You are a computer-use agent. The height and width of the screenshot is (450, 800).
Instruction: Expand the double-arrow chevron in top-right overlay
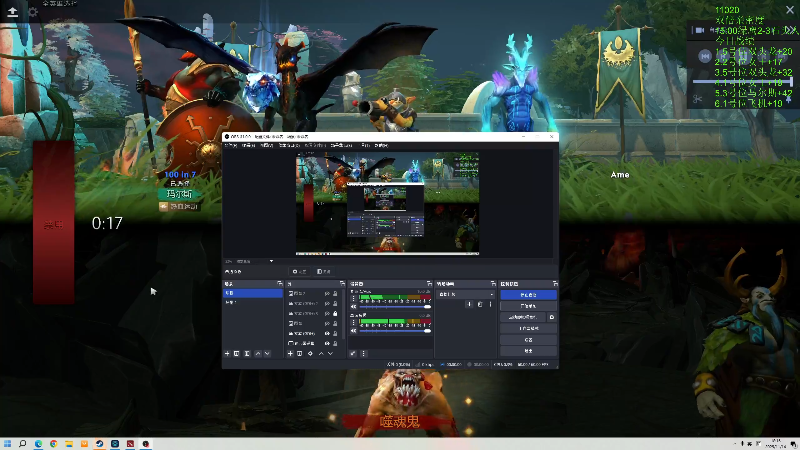click(x=791, y=30)
